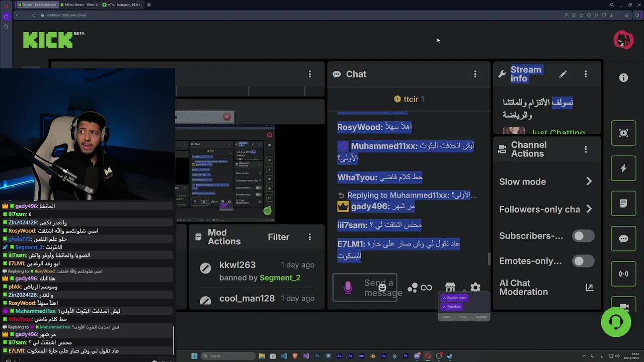Open a new browser tab
Image resolution: width=644 pixels, height=362 pixels.
tap(149, 5)
